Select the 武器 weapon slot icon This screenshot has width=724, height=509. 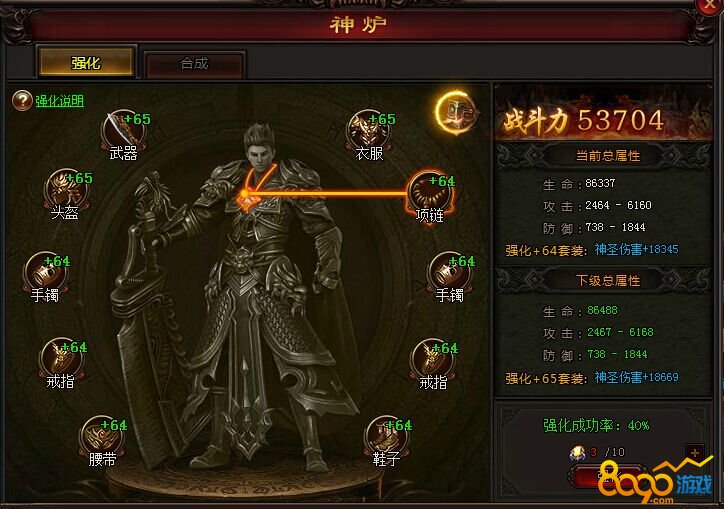pyautogui.click(x=123, y=131)
